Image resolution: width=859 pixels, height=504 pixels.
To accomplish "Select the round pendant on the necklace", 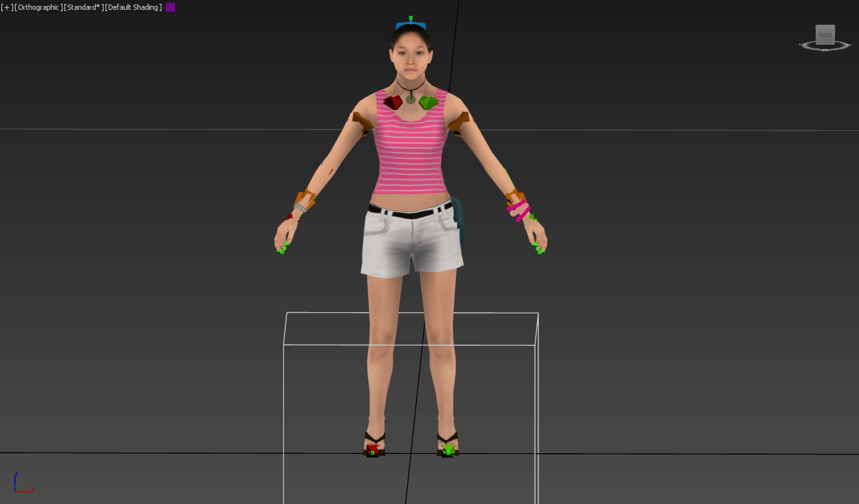I will coord(411,99).
